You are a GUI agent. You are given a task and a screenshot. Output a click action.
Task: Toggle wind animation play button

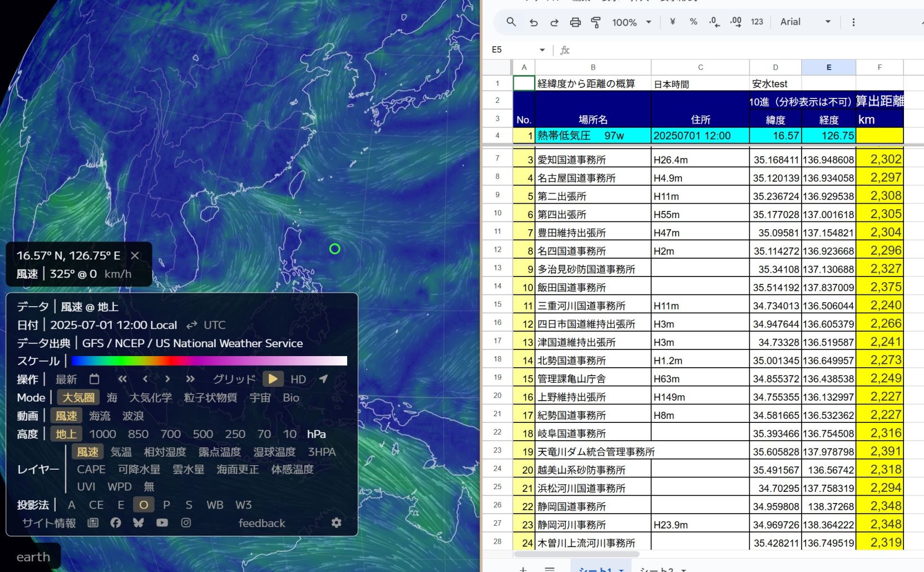(273, 379)
